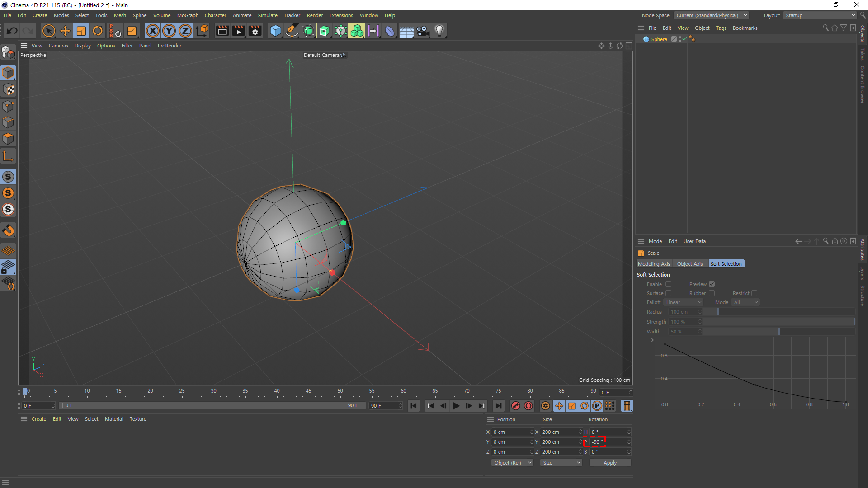Screen dimensions: 868x488
Task: Expand the Layout Startup dropdown
Action: (x=820, y=15)
